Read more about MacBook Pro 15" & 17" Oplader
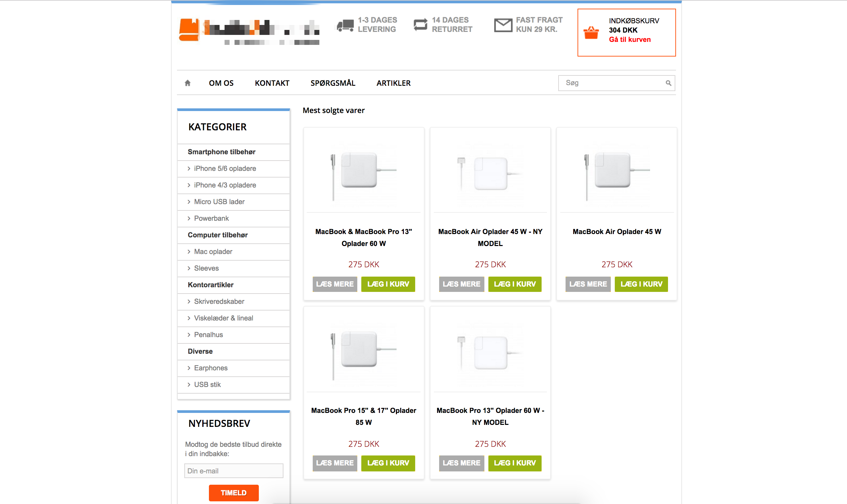This screenshot has height=504, width=847. click(x=334, y=463)
